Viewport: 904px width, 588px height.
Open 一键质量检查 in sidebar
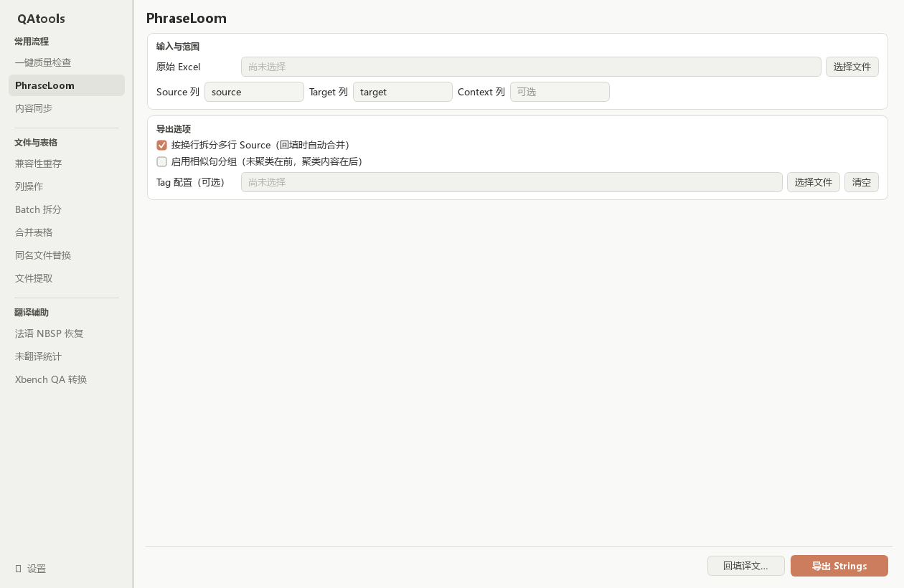coord(67,62)
